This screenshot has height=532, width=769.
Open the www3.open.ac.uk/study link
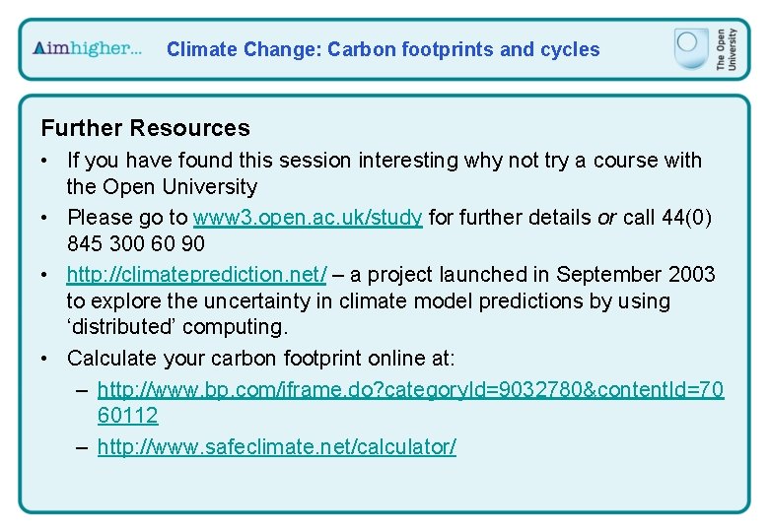click(x=308, y=218)
